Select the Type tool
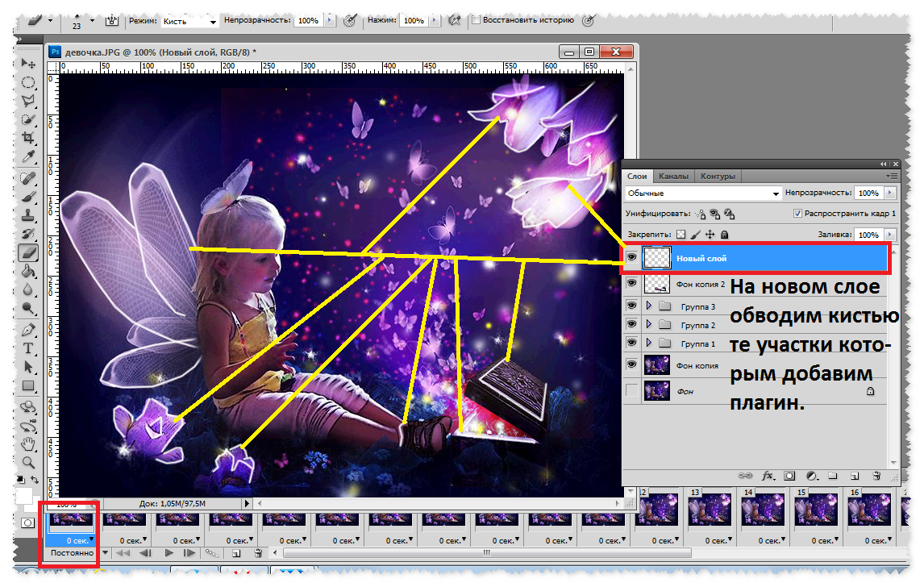The width and height of the screenshot is (924, 587). coord(27,348)
